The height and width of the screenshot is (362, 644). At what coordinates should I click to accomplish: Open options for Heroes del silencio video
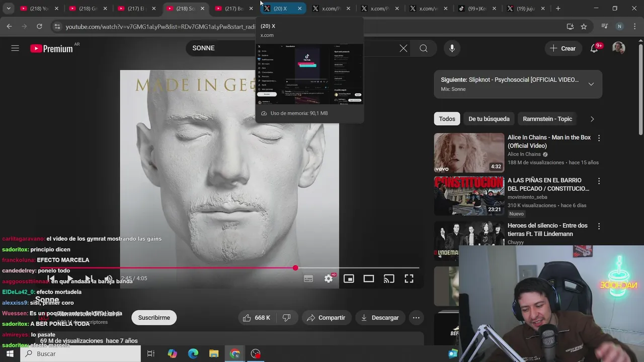599,226
